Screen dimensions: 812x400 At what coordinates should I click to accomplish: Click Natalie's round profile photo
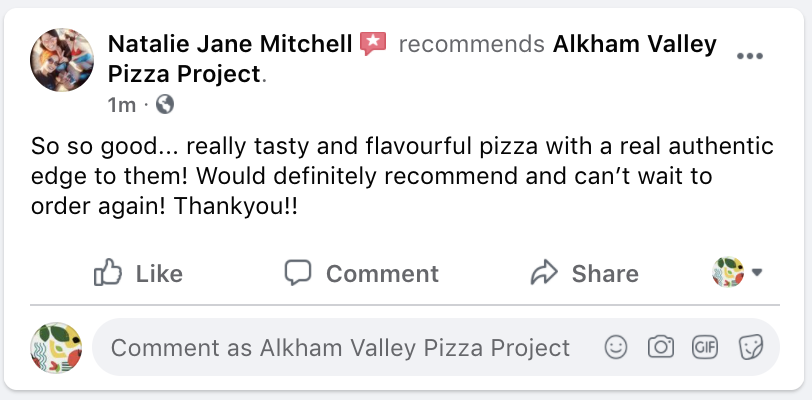click(62, 60)
